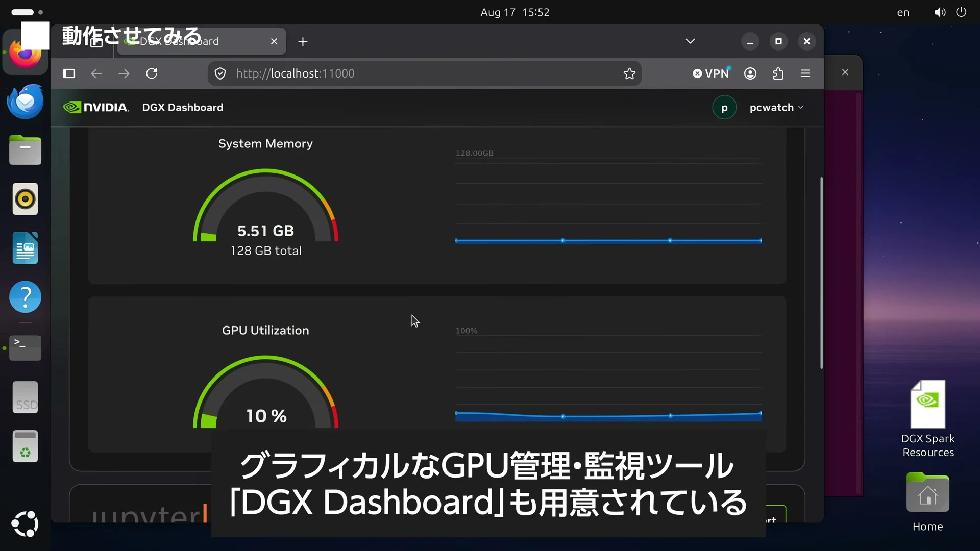Launch Rhythmbox music player from dock
Viewport: 980px width, 551px height.
[25, 199]
